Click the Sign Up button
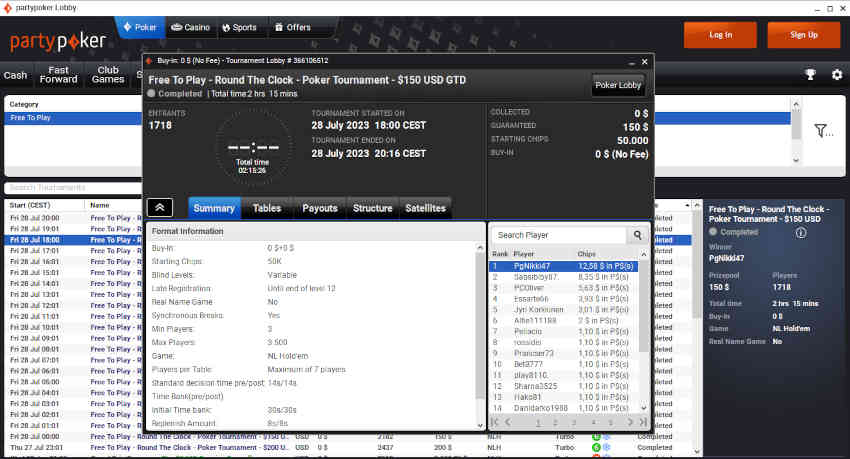The height and width of the screenshot is (459, 850). click(x=804, y=35)
